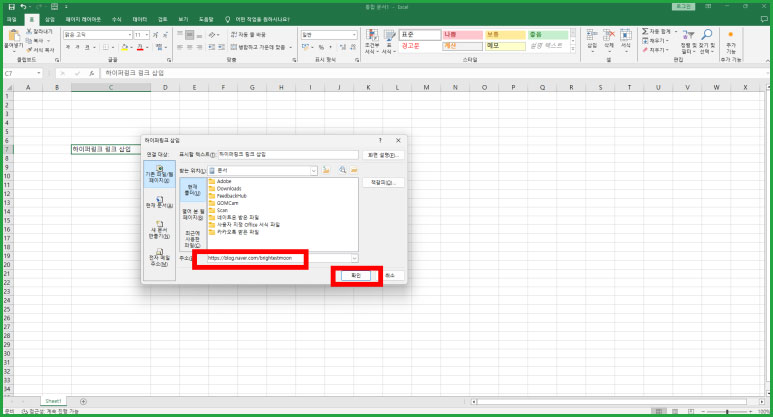Select Recent Files in dialog

coord(193,239)
